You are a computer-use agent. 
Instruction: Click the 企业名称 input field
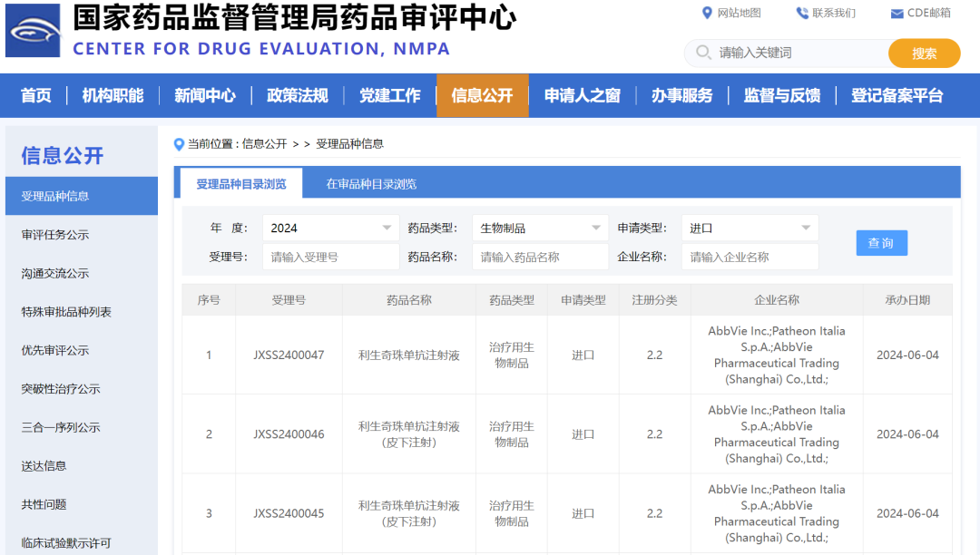(750, 257)
